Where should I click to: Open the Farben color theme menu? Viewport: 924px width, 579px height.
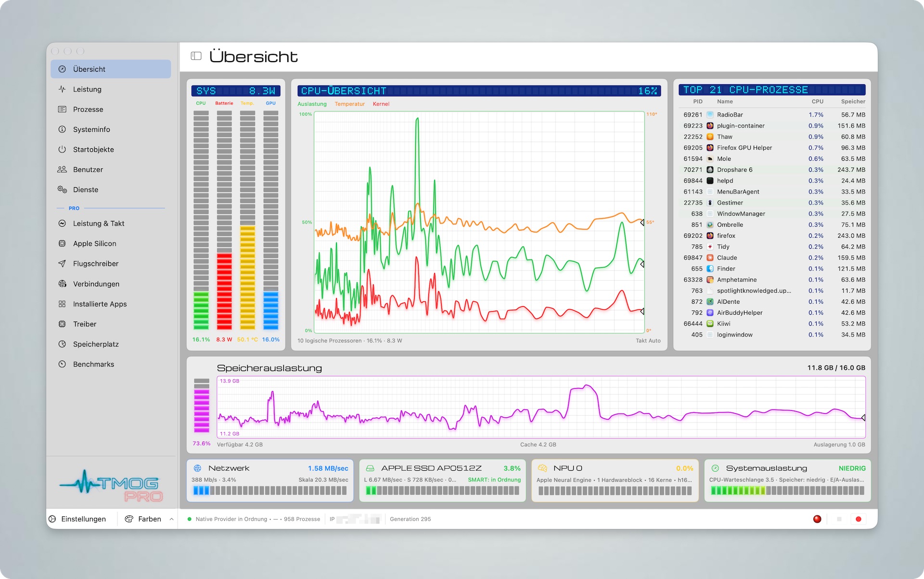pyautogui.click(x=143, y=519)
